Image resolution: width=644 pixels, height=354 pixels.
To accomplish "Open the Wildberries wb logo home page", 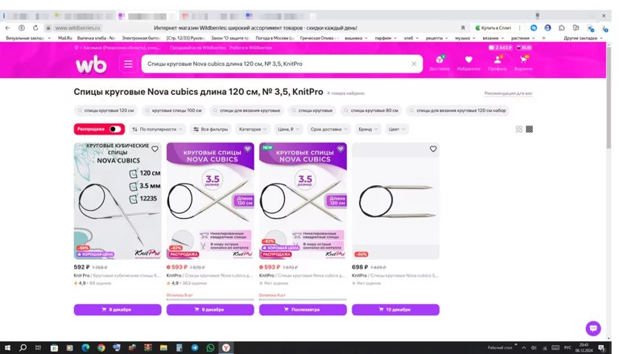I will point(91,64).
